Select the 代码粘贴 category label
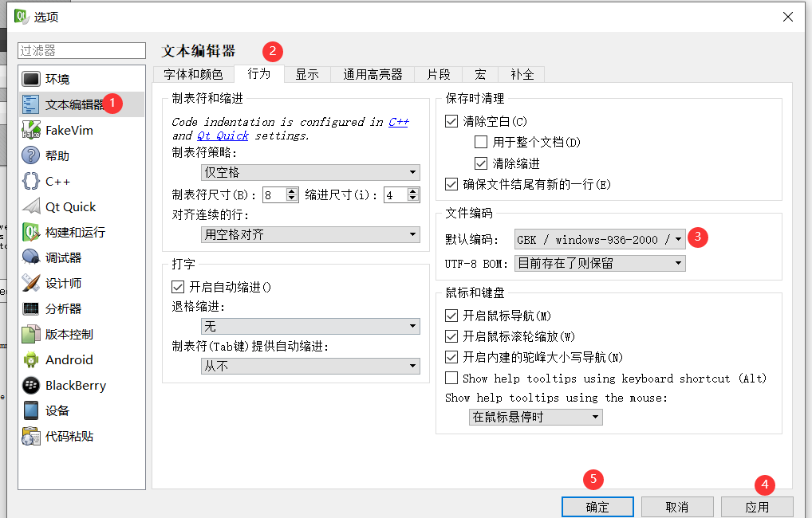 point(69,436)
